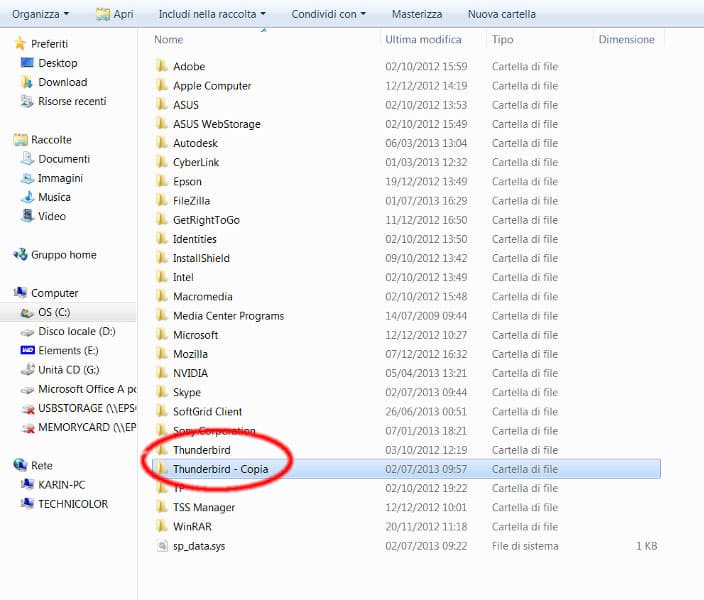Click date 14/07/2009 09:44 cell

click(x=426, y=316)
